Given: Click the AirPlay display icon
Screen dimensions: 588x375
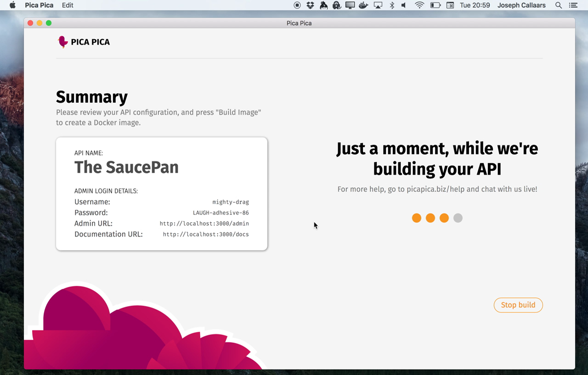Looking at the screenshot, I should (x=378, y=6).
